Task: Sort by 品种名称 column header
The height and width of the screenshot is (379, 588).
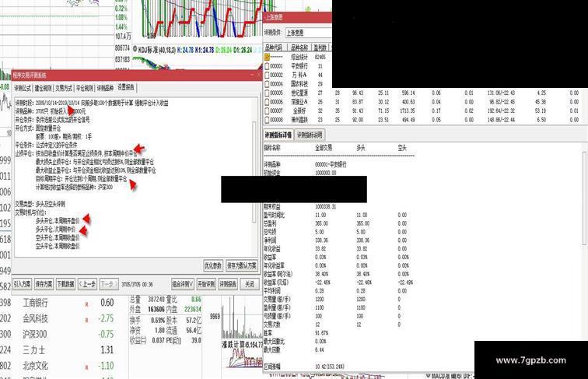Action: [x=299, y=47]
